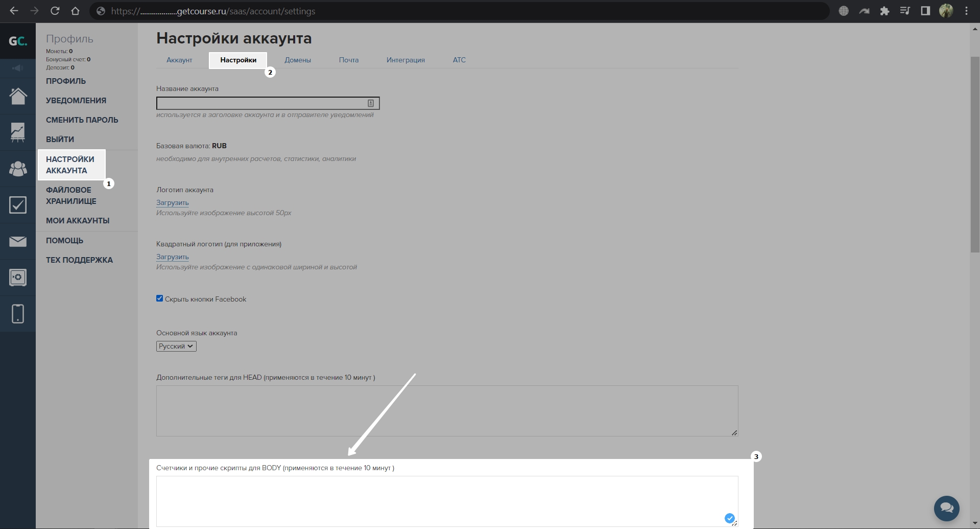
Task: Switch to the Домены tab
Action: click(298, 60)
